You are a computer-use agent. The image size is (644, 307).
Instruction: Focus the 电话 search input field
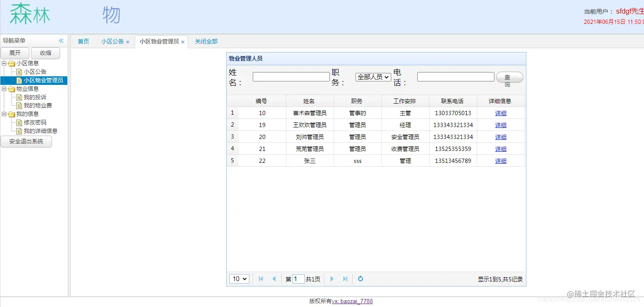click(x=456, y=77)
